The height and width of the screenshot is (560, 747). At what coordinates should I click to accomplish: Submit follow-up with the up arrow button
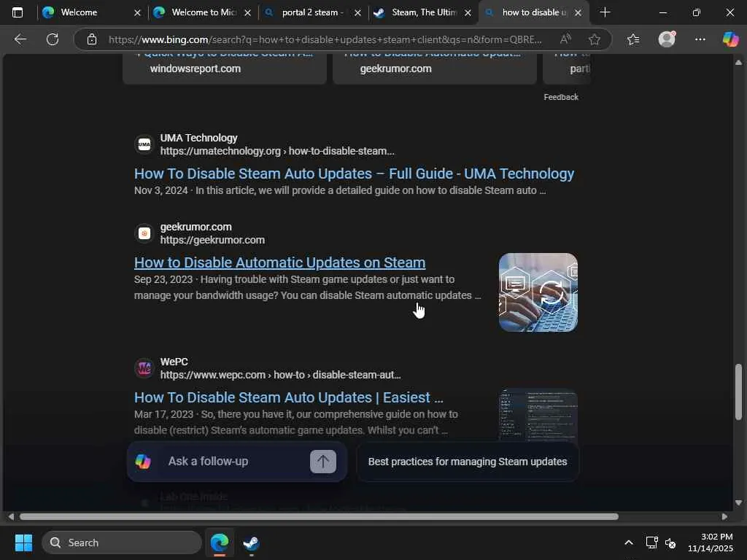pyautogui.click(x=323, y=462)
